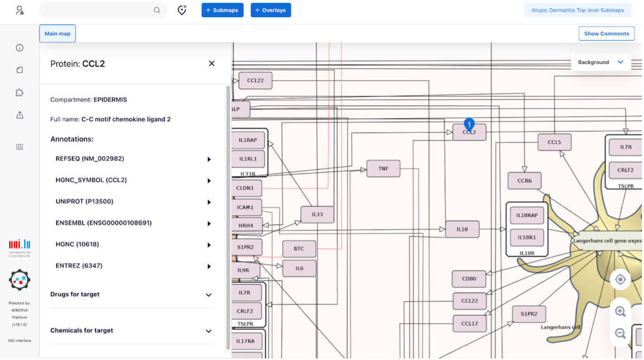Open the plugins puzzle icon
The width and height of the screenshot is (644, 360).
pos(19,92)
